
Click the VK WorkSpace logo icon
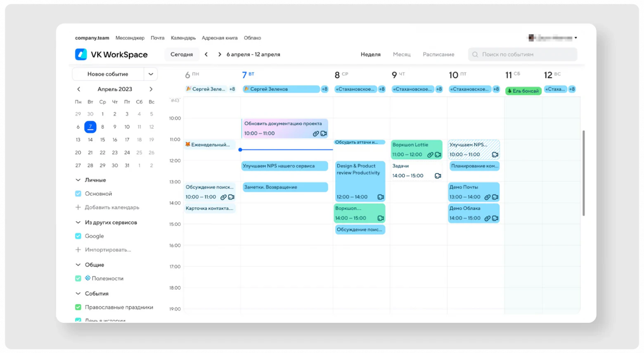click(x=81, y=54)
